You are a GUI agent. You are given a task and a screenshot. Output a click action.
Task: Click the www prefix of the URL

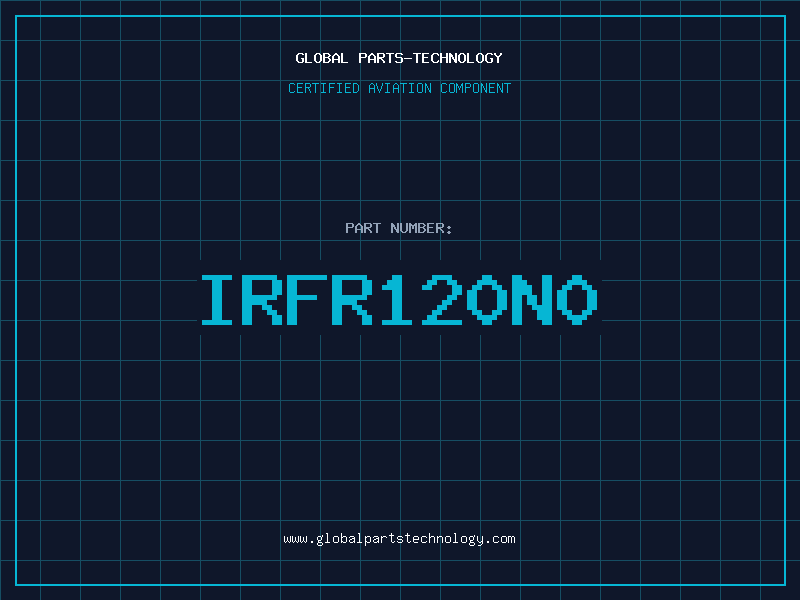point(295,539)
